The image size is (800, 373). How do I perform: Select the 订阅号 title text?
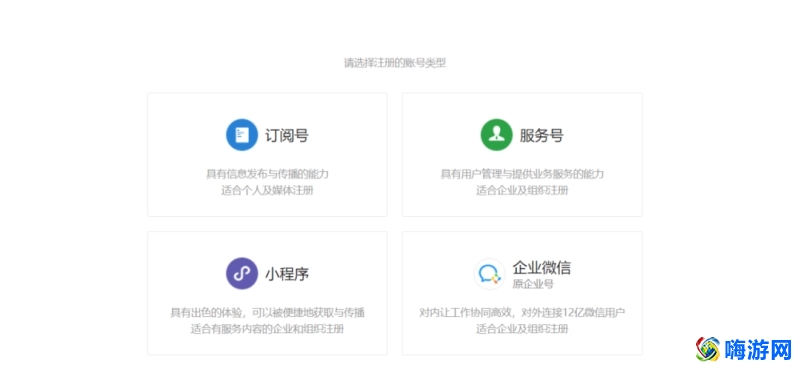tap(287, 135)
